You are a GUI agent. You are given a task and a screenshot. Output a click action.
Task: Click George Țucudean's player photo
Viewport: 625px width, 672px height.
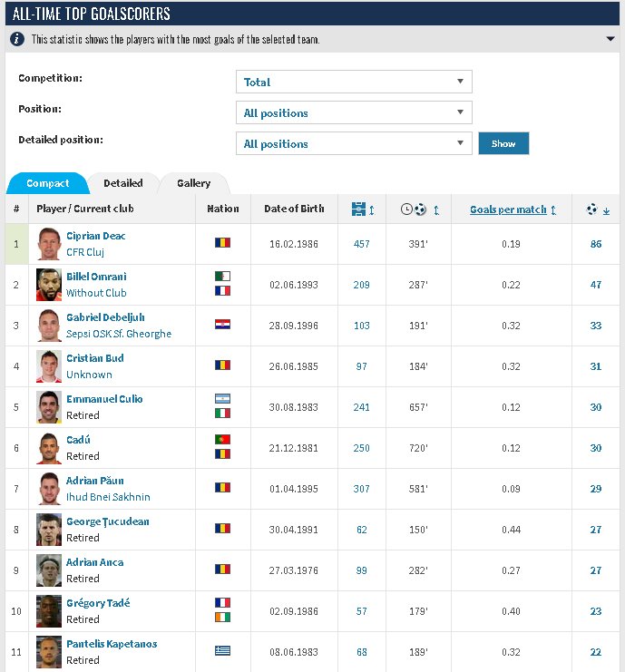coord(49,530)
